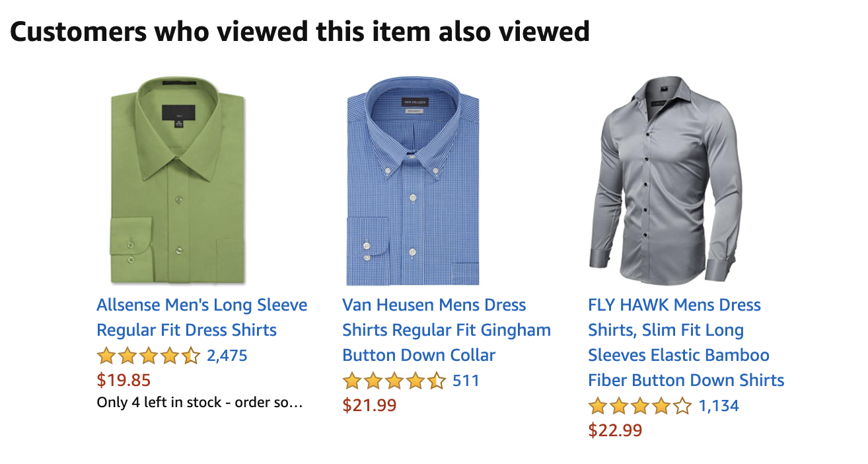Viewport: 868px width, 464px height.
Task: Click the Van Heusen neck label on blue shirt
Action: coord(416,102)
